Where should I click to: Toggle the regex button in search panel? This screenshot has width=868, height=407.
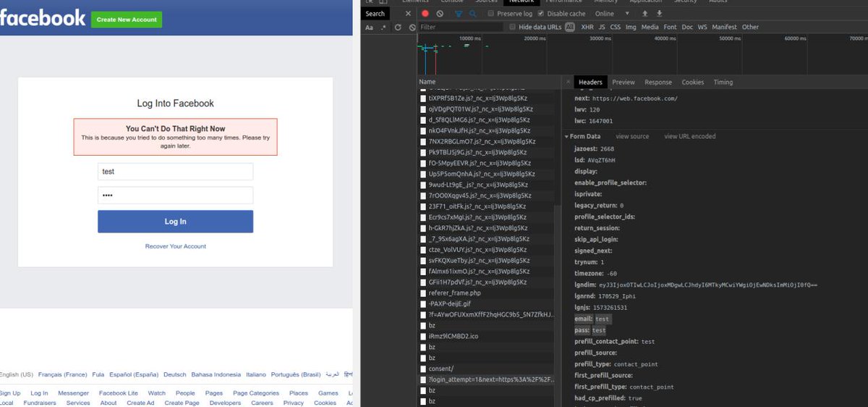pos(383,28)
